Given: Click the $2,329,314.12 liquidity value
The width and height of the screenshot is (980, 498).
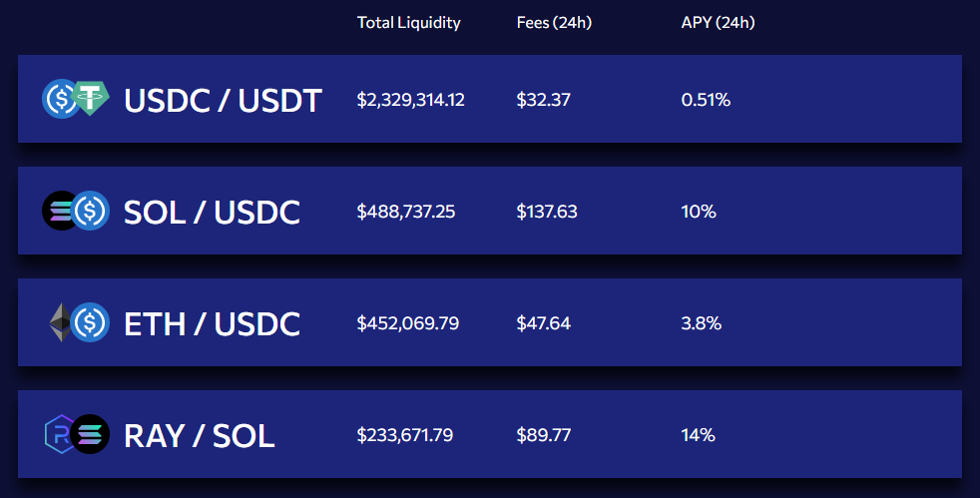Looking at the screenshot, I should pyautogui.click(x=410, y=100).
